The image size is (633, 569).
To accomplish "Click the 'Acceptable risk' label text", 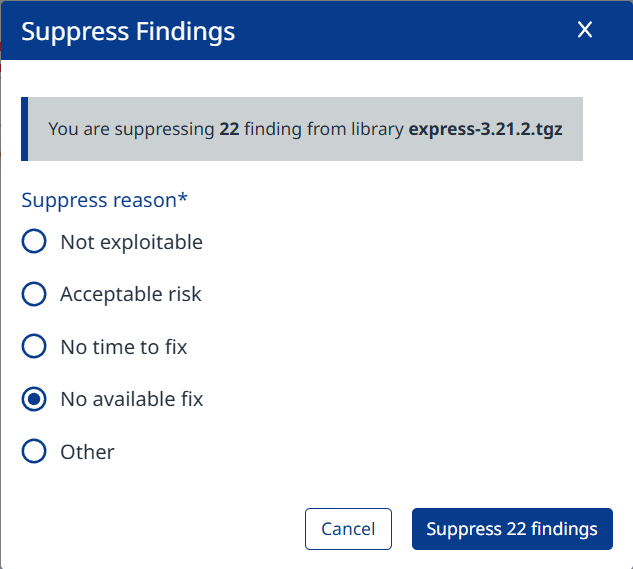I will coord(131,294).
